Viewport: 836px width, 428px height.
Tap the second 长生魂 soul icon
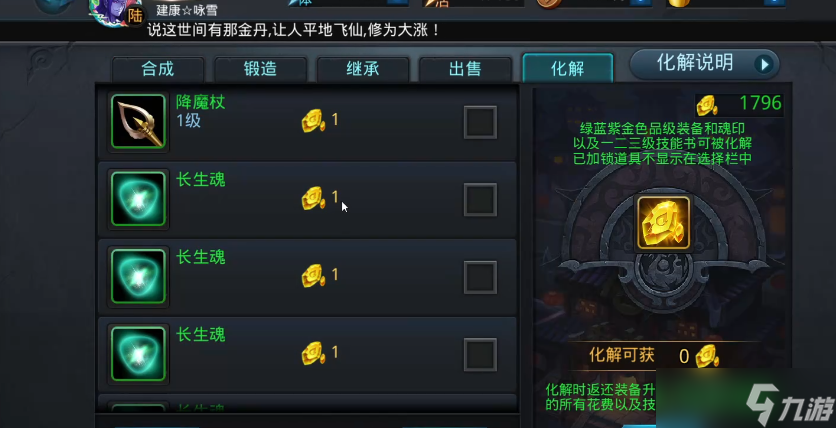[x=139, y=276]
